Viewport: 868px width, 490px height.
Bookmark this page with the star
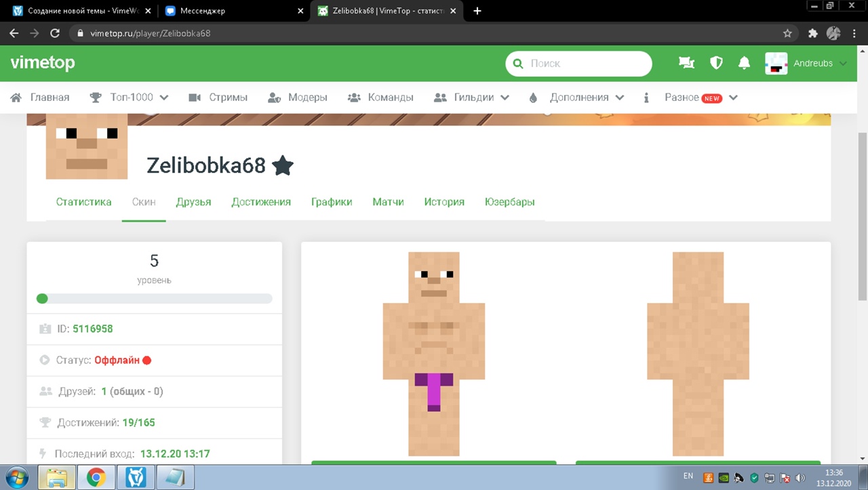point(787,33)
